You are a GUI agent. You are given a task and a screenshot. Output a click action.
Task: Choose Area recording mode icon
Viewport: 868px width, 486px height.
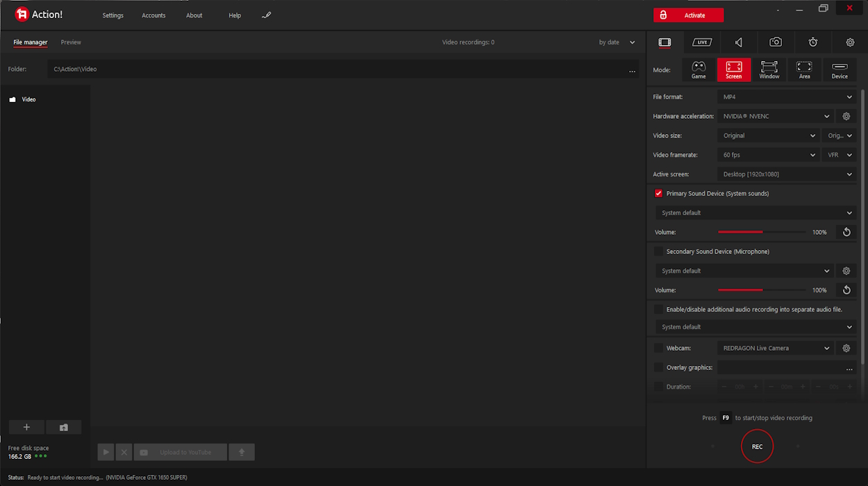tap(804, 69)
